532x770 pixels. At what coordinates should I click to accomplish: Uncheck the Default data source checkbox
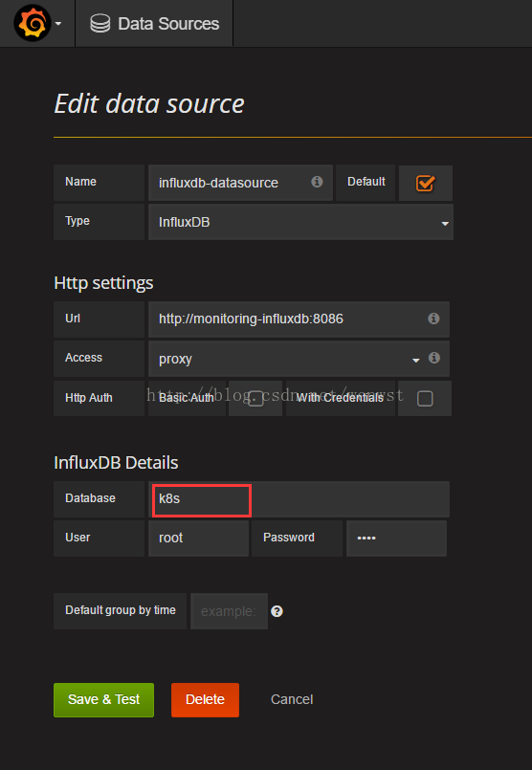425,183
